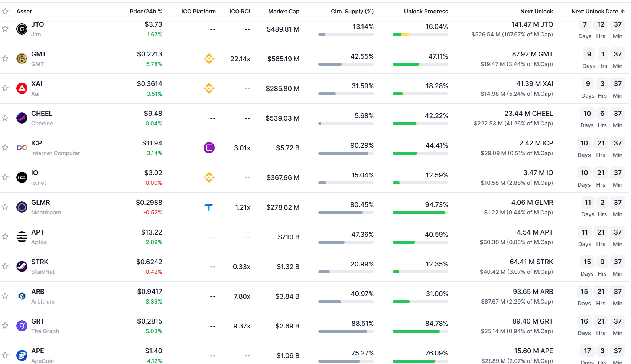Click GLMR unlock progress bar at 94.73%
The width and height of the screenshot is (631, 364).
[x=420, y=213]
